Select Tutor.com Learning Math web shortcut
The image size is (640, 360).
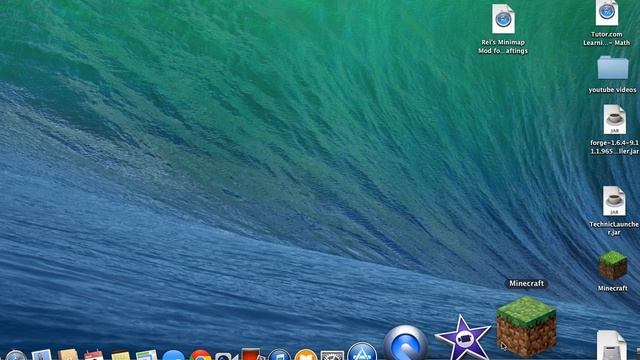[x=607, y=13]
